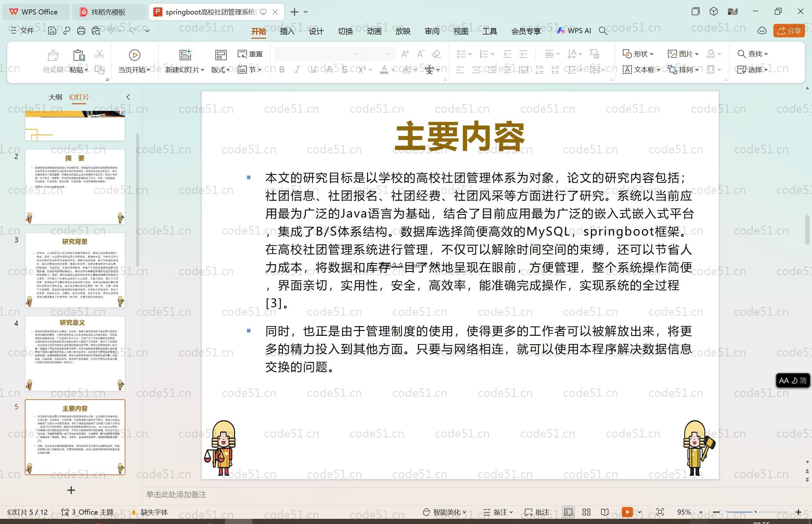Select slide 4 thumbnail 研究意义
The width and height of the screenshot is (812, 524).
pyautogui.click(x=75, y=354)
